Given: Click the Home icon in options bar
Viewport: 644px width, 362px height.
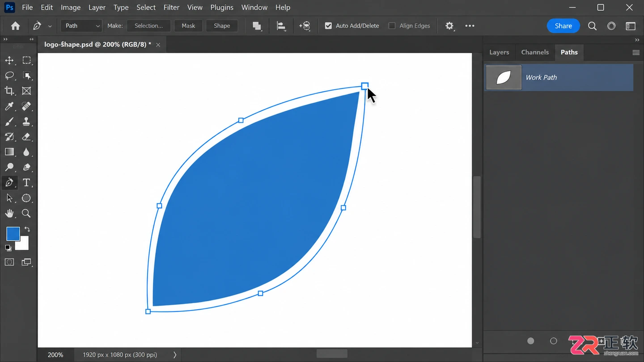Looking at the screenshot, I should (x=15, y=26).
